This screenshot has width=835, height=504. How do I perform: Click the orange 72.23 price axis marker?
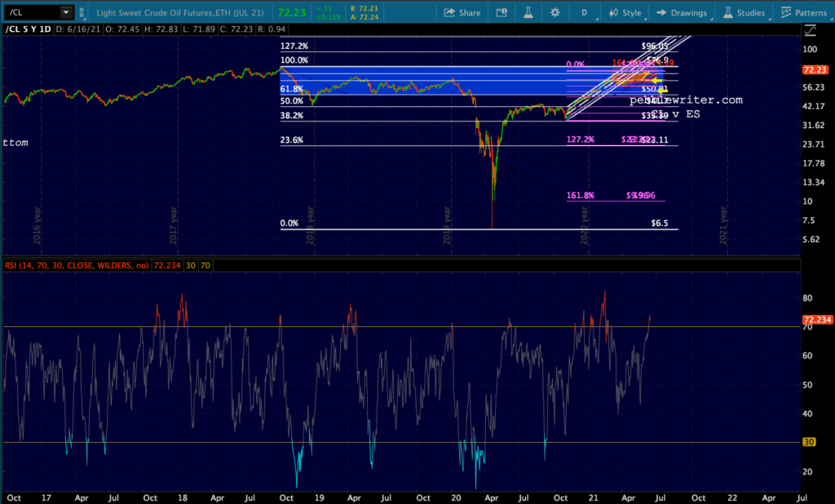click(x=817, y=70)
